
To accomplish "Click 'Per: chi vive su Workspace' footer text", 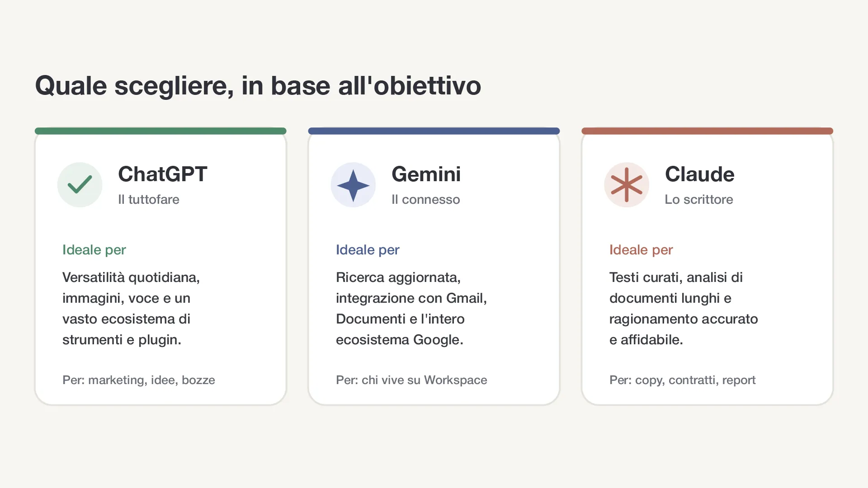I will pos(411,380).
